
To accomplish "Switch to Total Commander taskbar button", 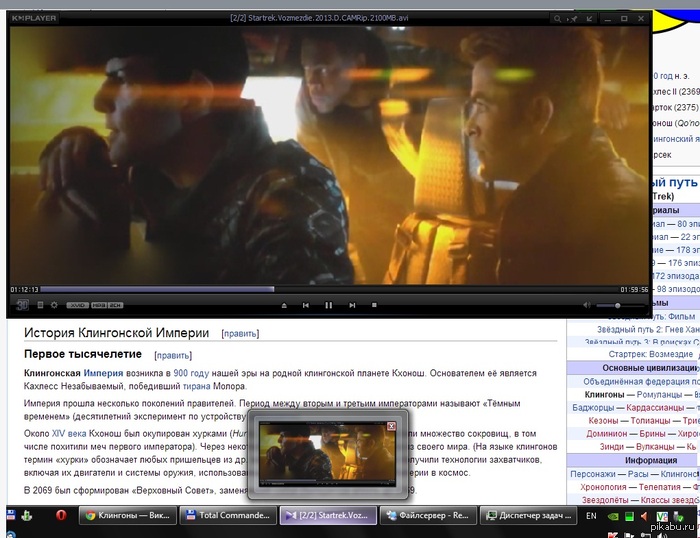I will (227, 515).
